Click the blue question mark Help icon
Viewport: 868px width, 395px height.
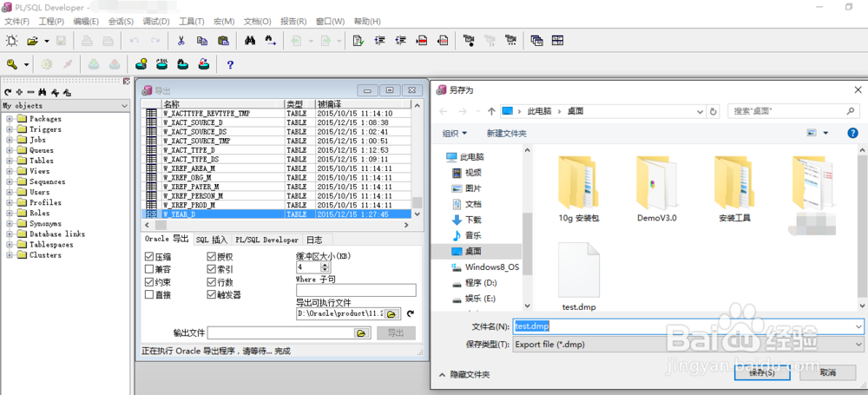(x=230, y=65)
